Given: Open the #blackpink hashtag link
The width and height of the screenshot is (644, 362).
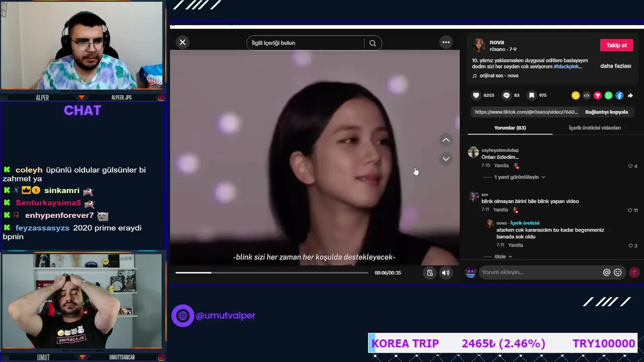Looking at the screenshot, I should tap(568, 66).
